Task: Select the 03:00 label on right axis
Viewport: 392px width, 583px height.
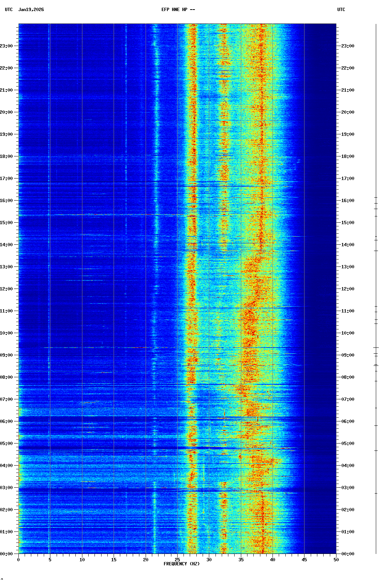Action: tap(348, 488)
